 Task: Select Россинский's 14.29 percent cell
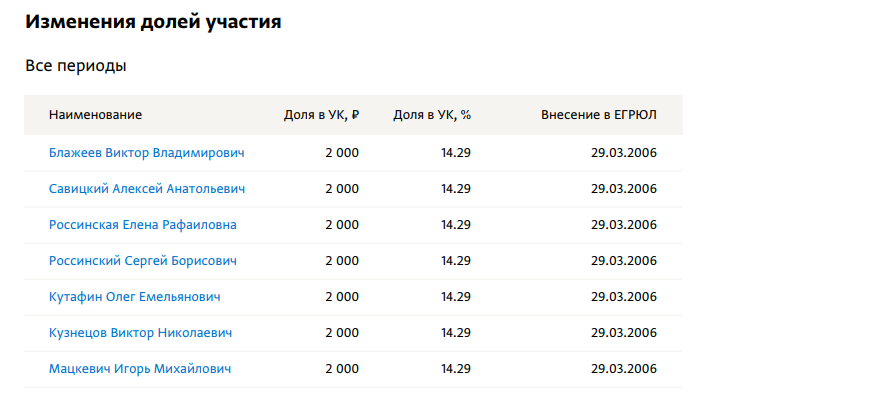[456, 261]
